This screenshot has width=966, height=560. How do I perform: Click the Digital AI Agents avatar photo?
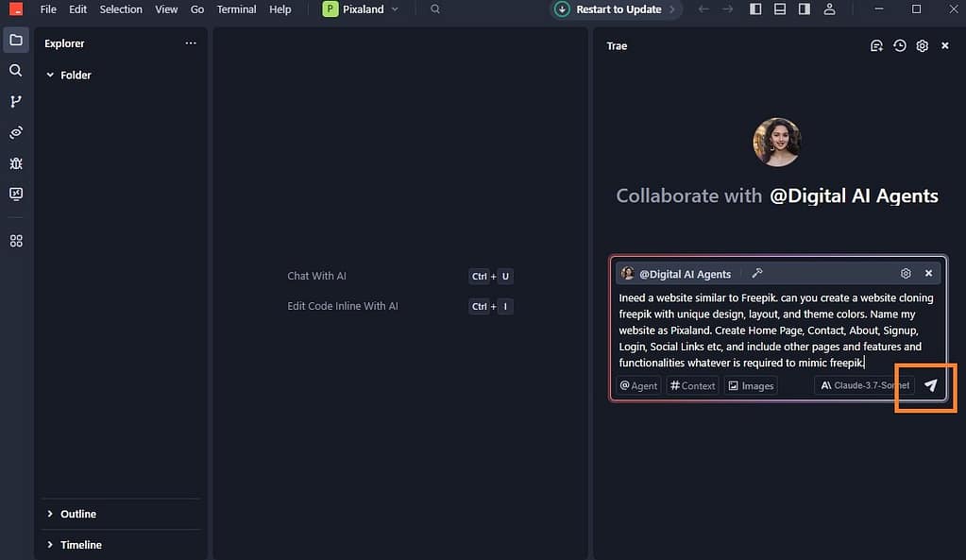pyautogui.click(x=777, y=143)
